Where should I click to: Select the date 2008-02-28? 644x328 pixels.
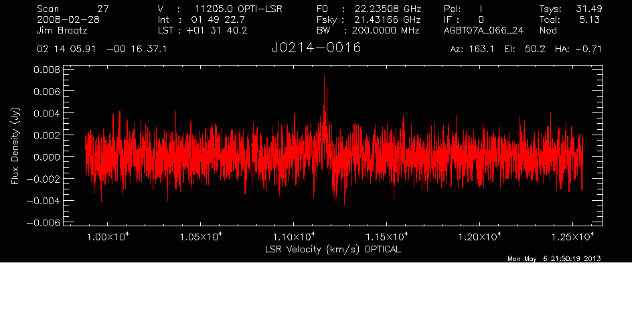[x=68, y=19]
